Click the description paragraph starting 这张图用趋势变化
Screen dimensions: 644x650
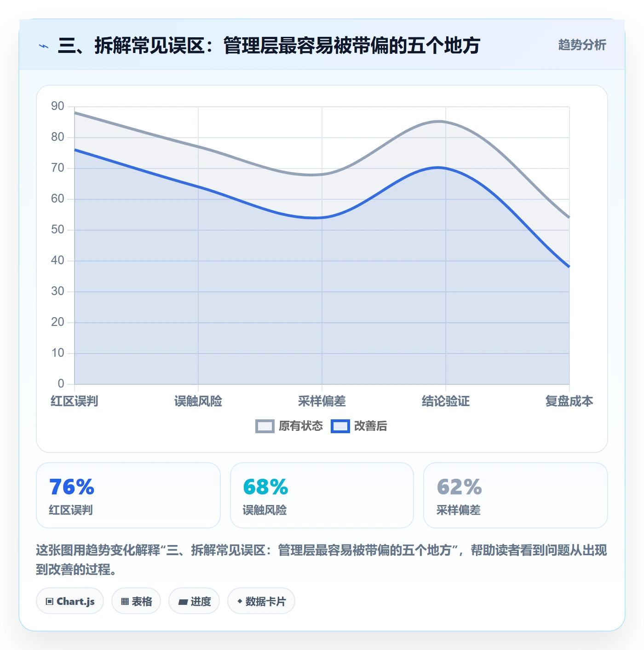(322, 560)
